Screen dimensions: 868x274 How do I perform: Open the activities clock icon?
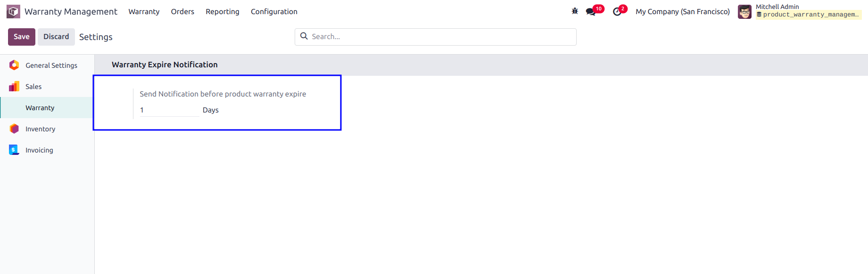[617, 12]
